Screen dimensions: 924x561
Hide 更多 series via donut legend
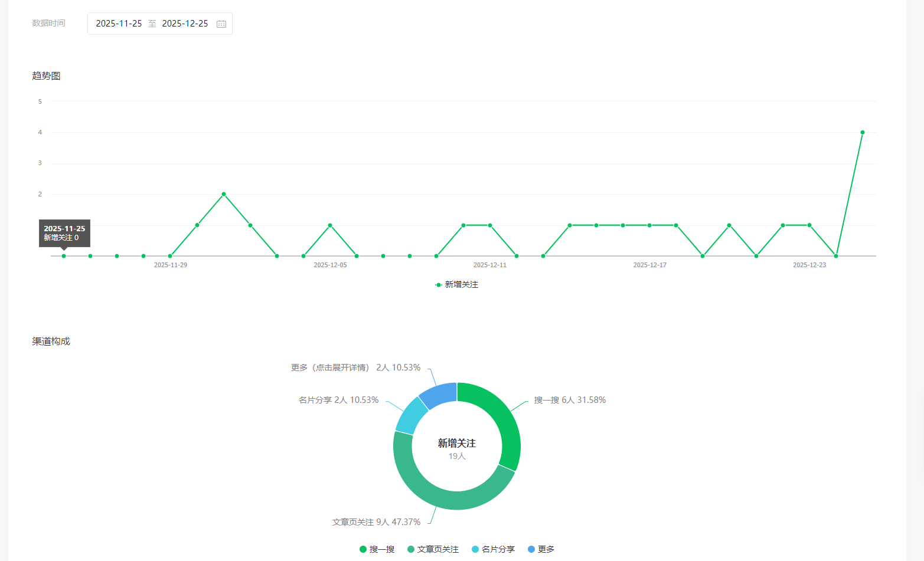coord(541,549)
